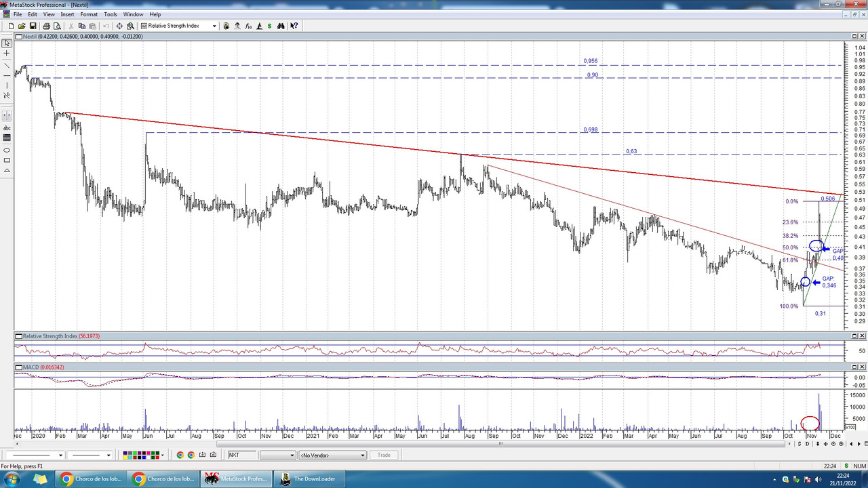
Task: Click the 0,506 high price label
Action: (827, 199)
